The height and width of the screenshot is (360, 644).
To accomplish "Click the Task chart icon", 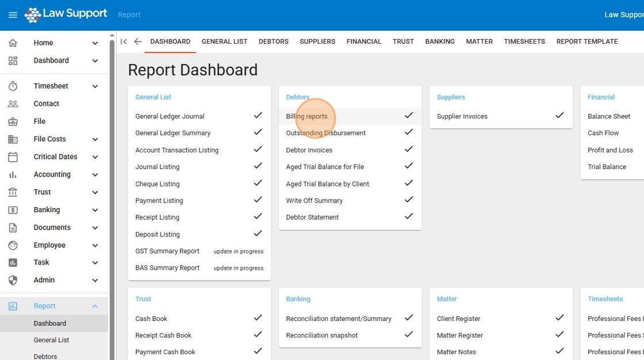I will coord(13,262).
